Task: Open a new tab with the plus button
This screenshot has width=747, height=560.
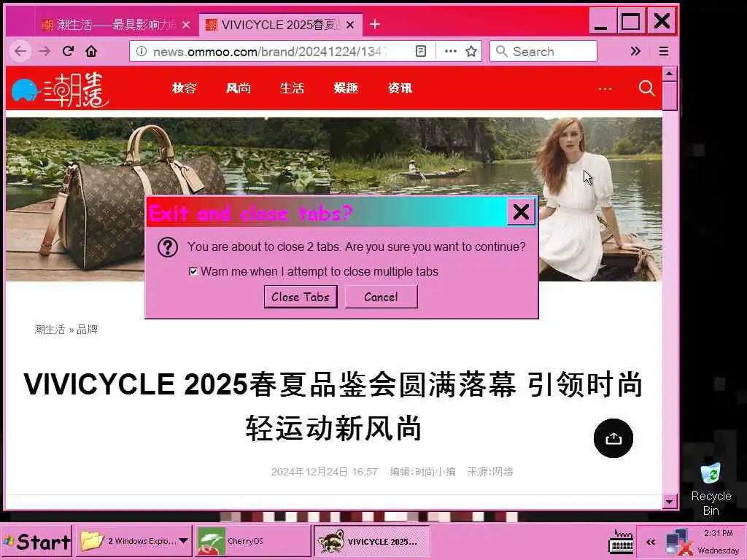Action: click(x=375, y=24)
